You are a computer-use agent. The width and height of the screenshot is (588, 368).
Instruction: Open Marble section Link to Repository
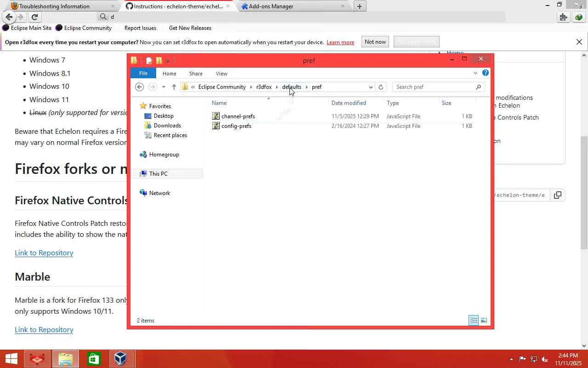[44, 329]
